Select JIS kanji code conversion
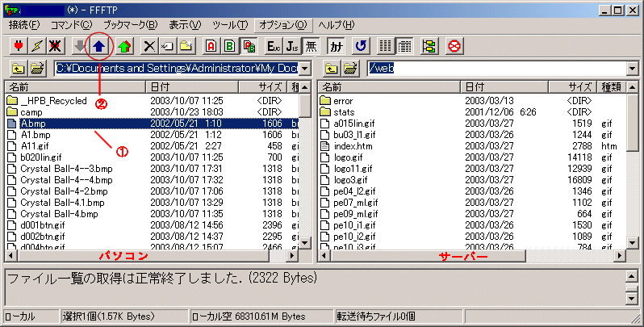The width and height of the screenshot is (644, 327). click(x=292, y=46)
